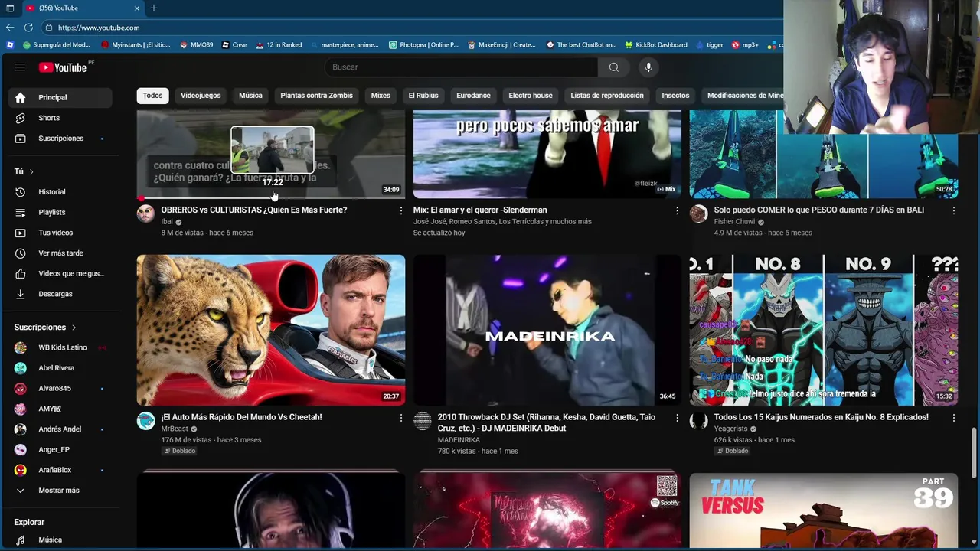Open the Photopea bookmark

pyautogui.click(x=423, y=45)
